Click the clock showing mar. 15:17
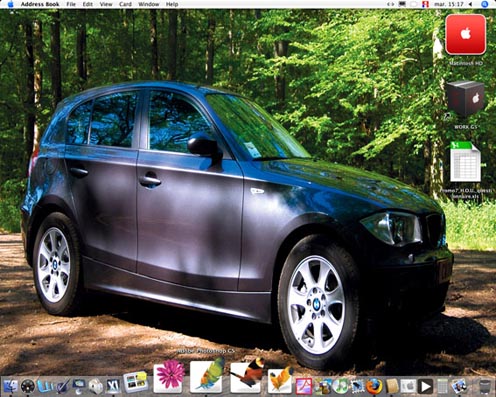Viewport: 496px width, 397px height. pos(449,4)
